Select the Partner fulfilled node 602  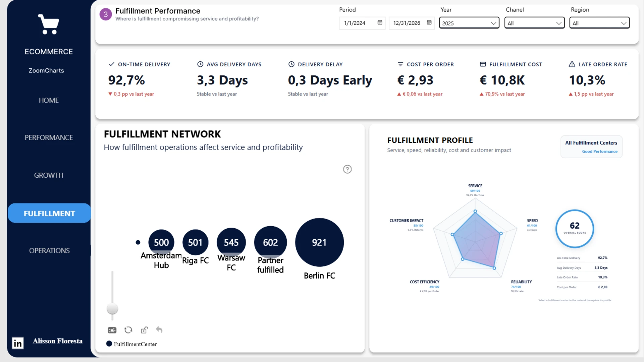[x=270, y=242]
